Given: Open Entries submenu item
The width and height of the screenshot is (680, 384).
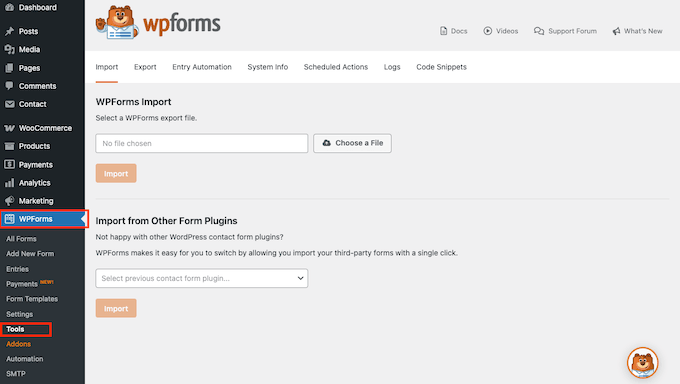Looking at the screenshot, I should coord(17,269).
